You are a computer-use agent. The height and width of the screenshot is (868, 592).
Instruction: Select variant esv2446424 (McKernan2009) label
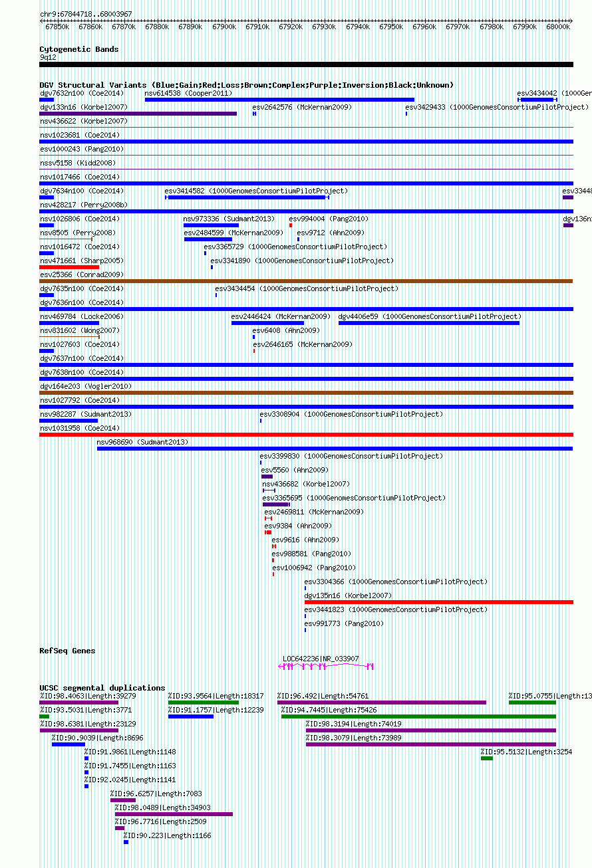[281, 316]
